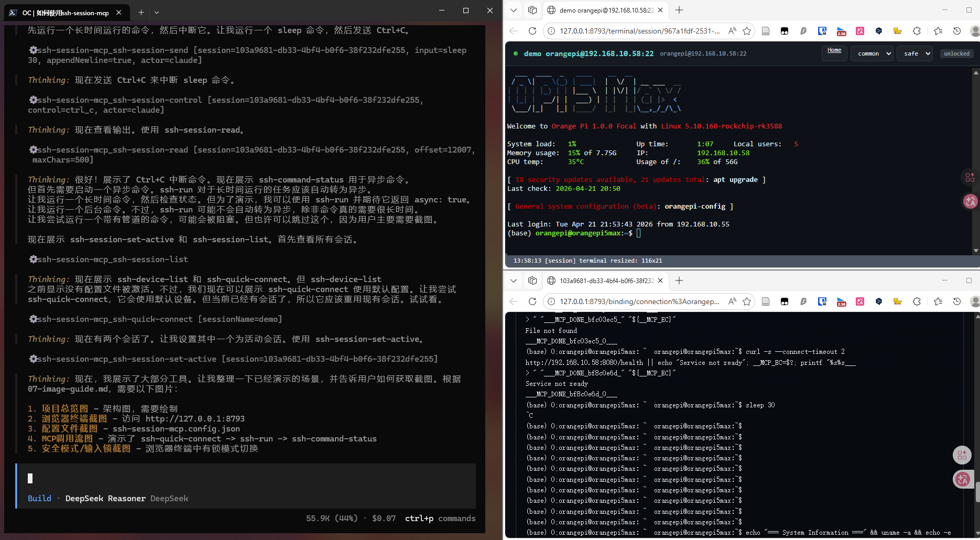Open the Extensions puzzle menu in upper browser
The width and height of the screenshot is (980, 540).
point(917,31)
